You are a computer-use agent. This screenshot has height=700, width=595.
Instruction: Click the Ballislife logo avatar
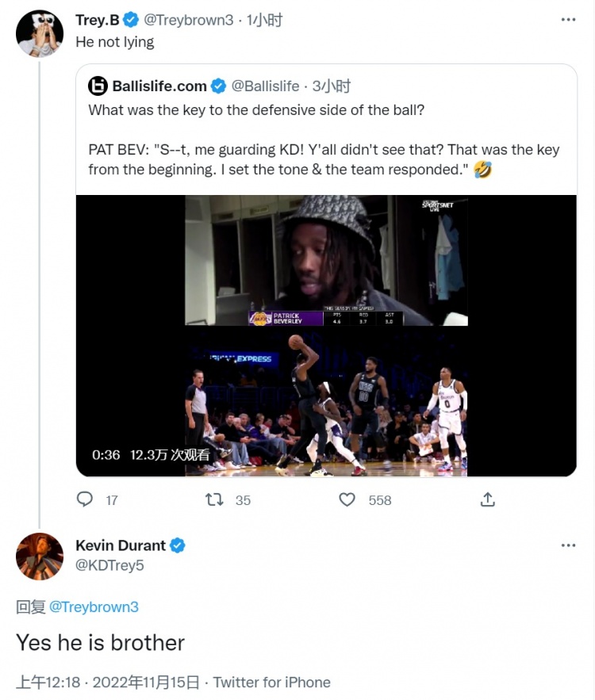(x=98, y=86)
